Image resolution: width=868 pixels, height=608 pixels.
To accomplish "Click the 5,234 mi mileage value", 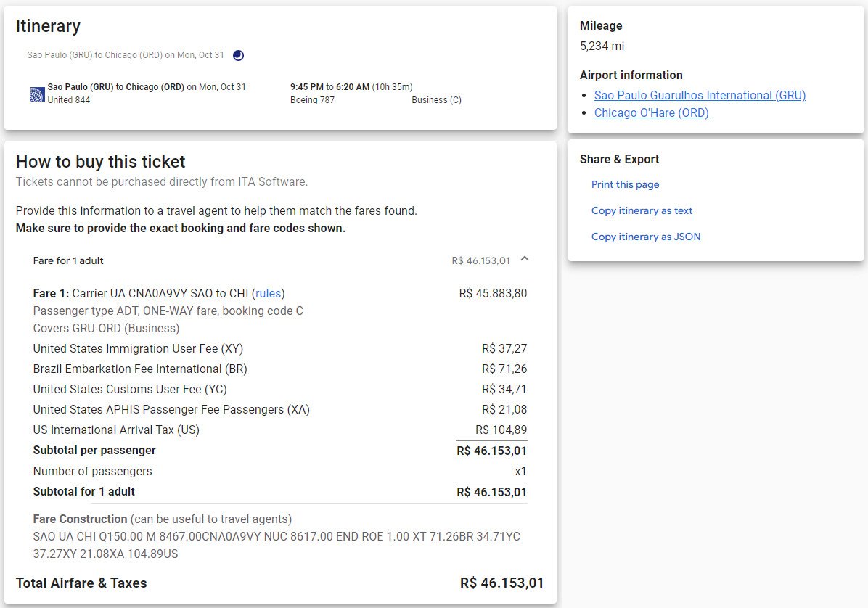I will pos(602,46).
